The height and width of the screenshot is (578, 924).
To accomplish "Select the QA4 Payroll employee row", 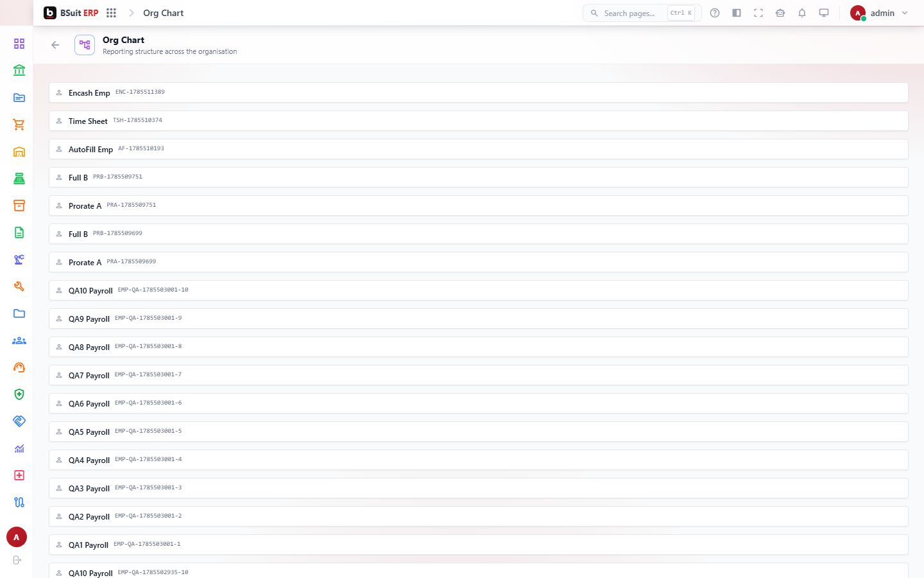I will pyautogui.click(x=479, y=460).
